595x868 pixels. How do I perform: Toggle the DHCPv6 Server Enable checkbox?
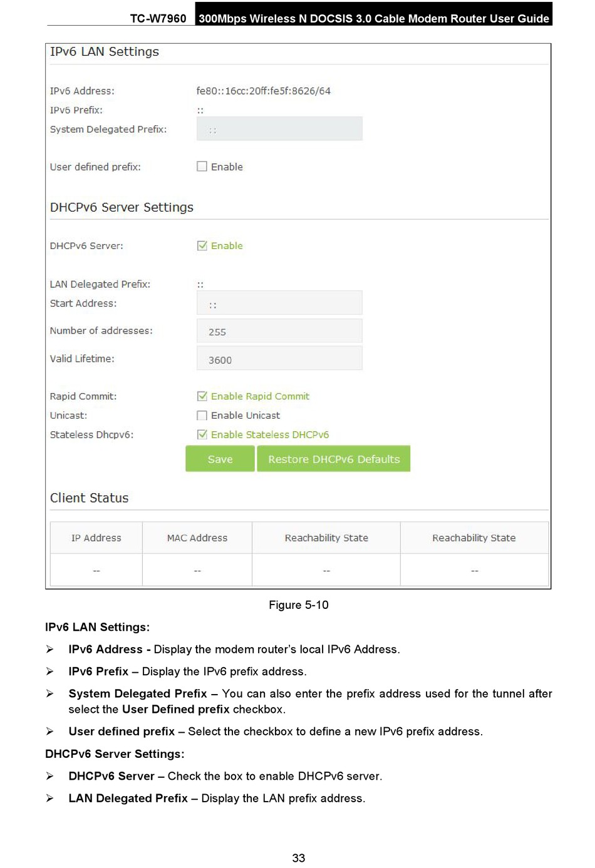202,246
